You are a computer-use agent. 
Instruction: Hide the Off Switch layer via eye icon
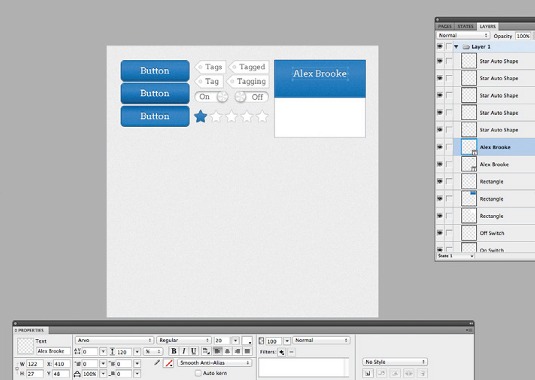tap(440, 233)
